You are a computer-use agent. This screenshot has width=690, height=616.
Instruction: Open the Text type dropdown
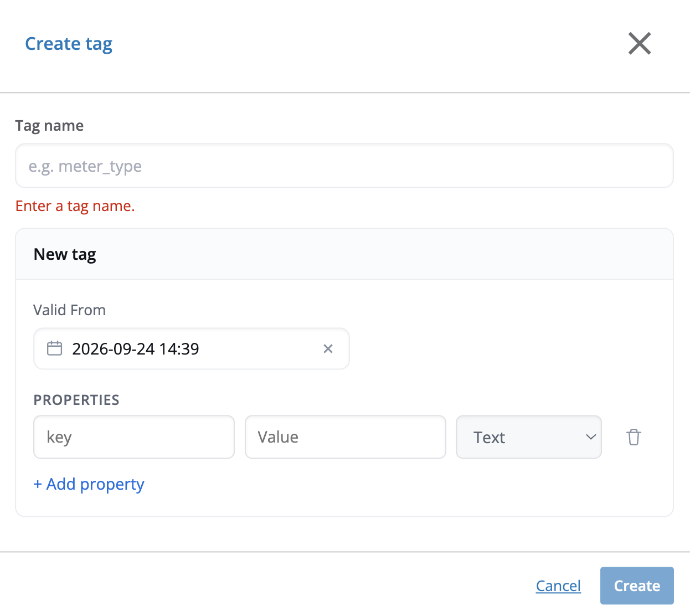pos(528,437)
